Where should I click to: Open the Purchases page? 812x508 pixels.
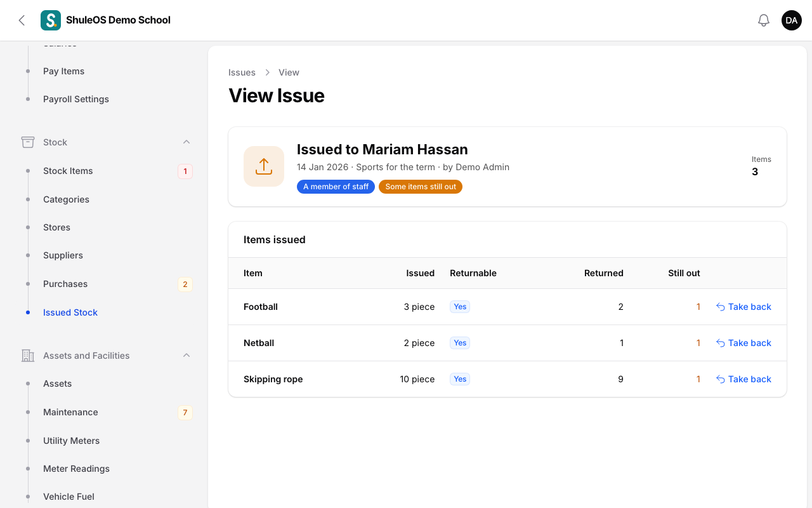point(65,284)
